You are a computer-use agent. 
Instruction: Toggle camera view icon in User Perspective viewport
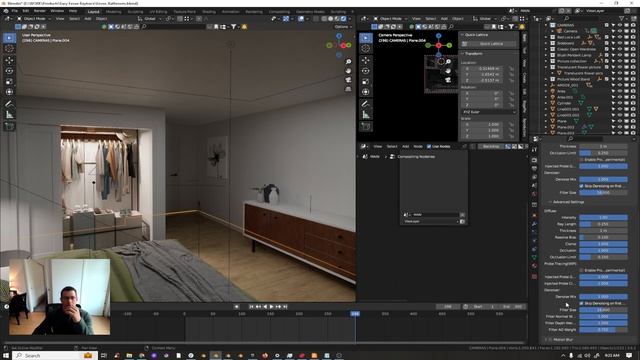click(348, 80)
